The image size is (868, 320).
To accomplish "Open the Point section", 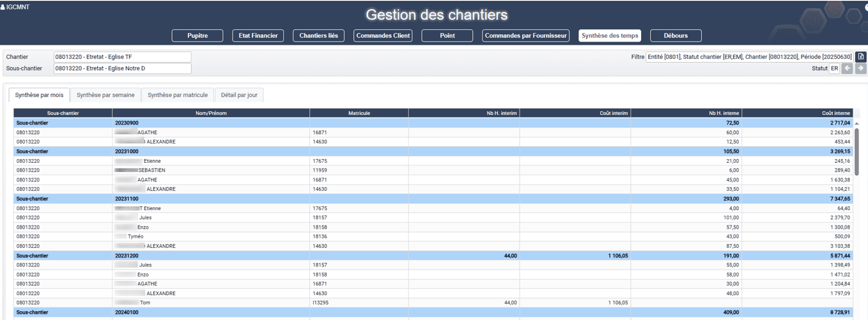I will click(x=447, y=36).
